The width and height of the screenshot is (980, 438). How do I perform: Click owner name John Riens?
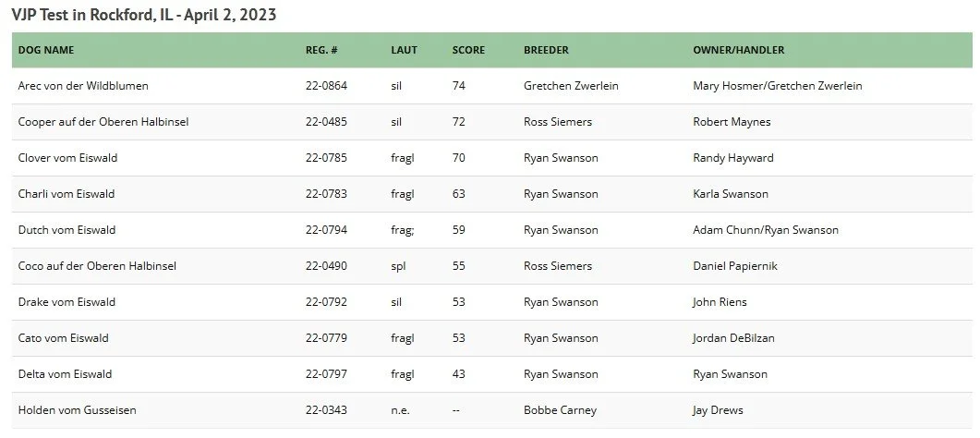(x=720, y=302)
